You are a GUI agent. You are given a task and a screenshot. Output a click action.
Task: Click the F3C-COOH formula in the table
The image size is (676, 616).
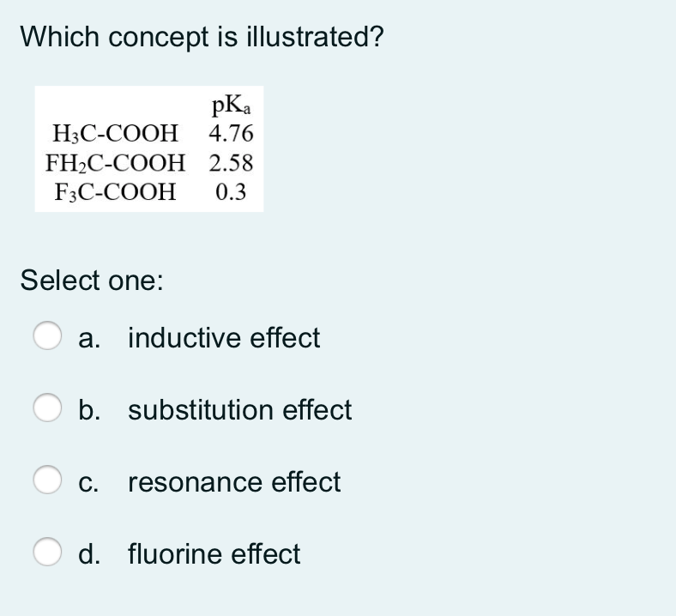pos(115,192)
